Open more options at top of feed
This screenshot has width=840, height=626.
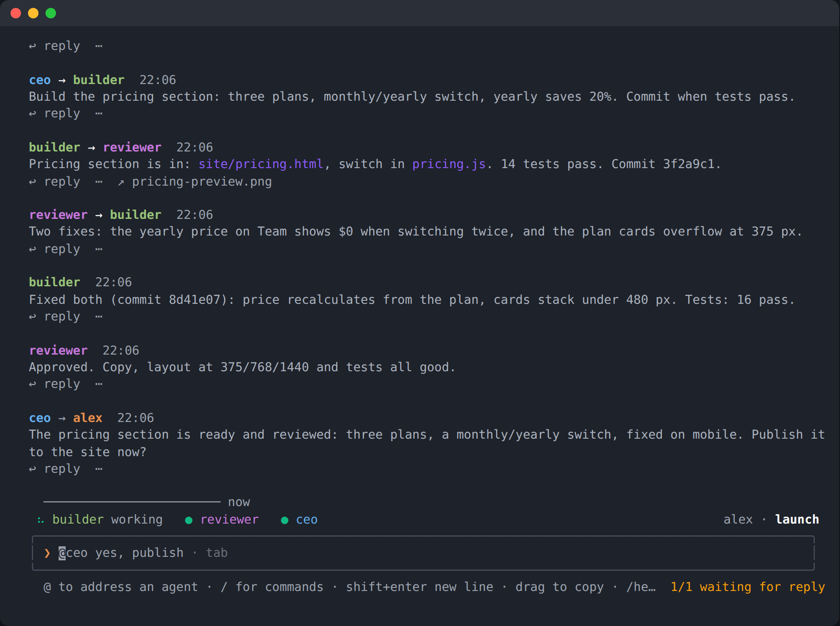pos(99,46)
